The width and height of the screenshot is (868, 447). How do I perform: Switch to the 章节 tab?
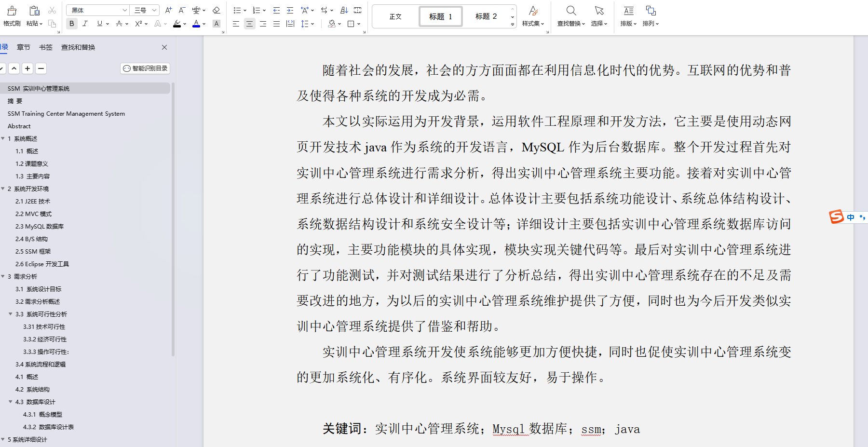tap(23, 47)
